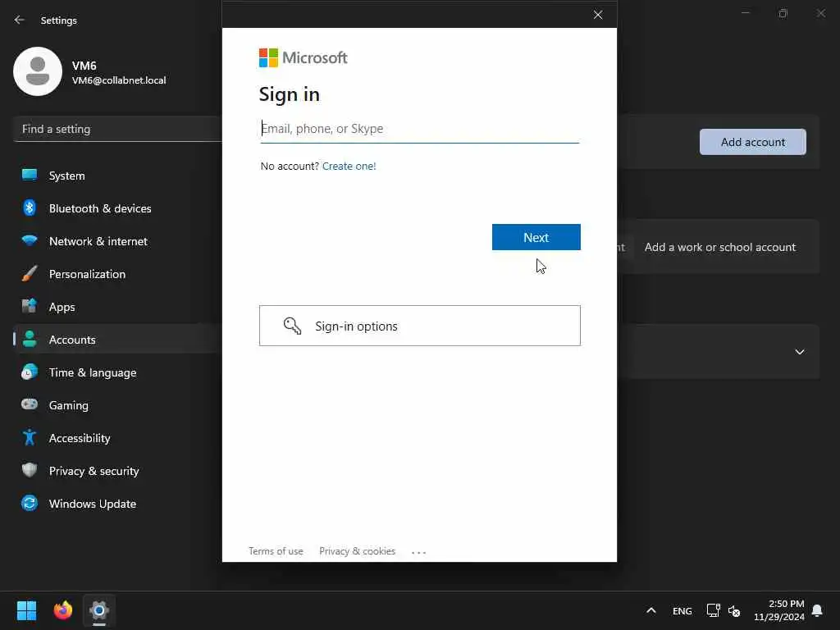Viewport: 840px width, 630px height.
Task: Click the Accounts person icon
Action: [30, 339]
